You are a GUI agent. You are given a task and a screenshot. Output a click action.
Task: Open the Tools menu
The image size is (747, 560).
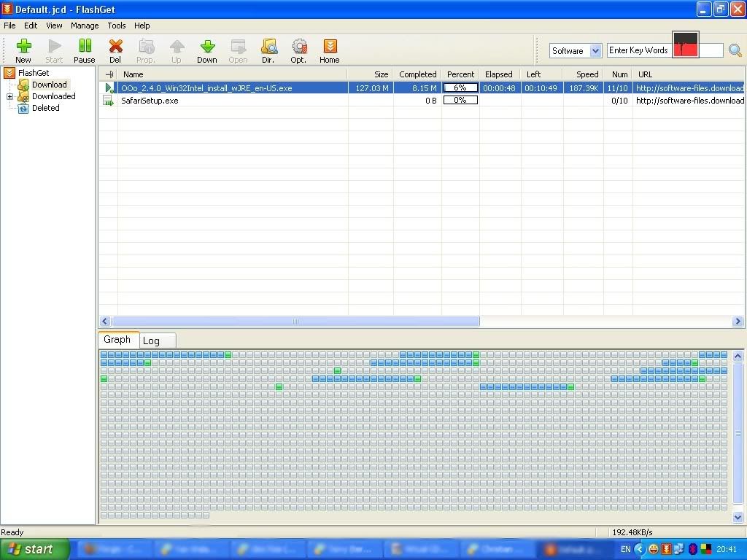point(116,26)
